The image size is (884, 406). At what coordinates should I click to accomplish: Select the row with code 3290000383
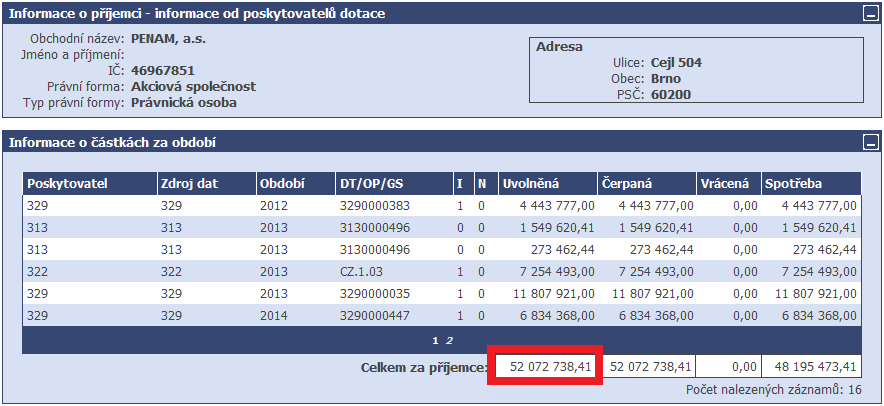[376, 206]
